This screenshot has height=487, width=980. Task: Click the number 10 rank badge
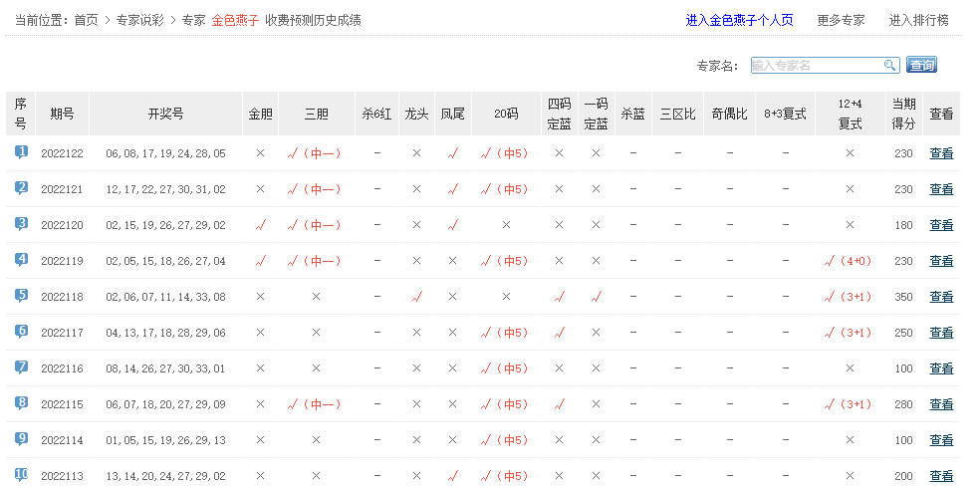[x=21, y=474]
